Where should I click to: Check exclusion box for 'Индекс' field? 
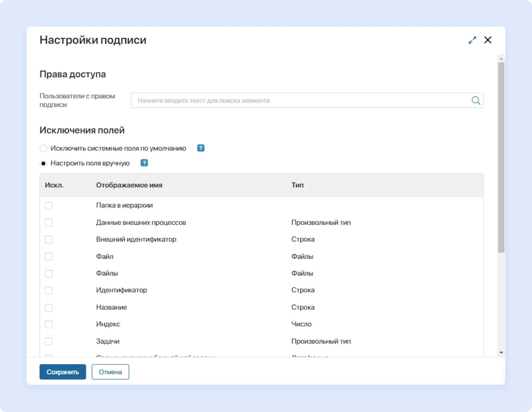tap(49, 324)
